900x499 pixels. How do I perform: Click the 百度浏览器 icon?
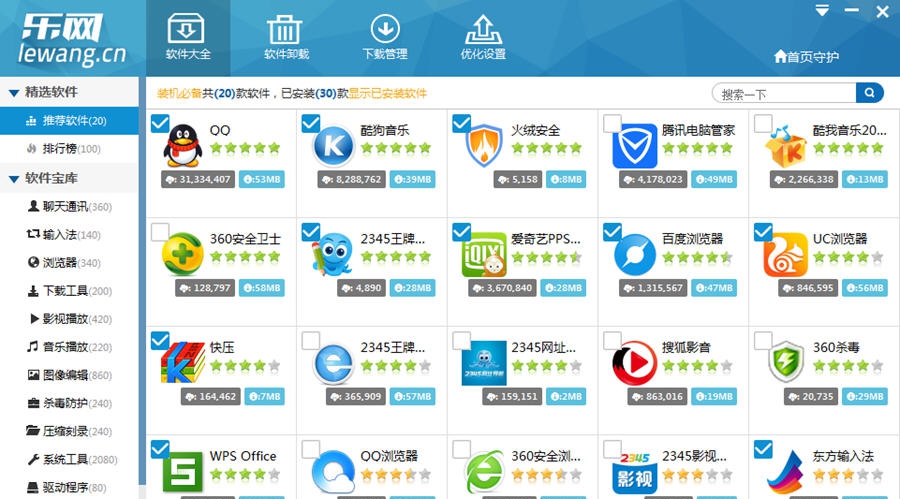[634, 254]
